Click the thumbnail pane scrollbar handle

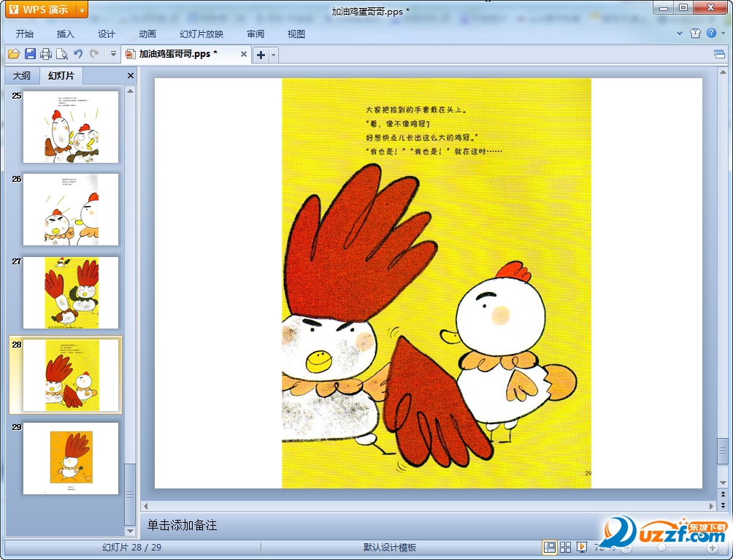[130, 494]
